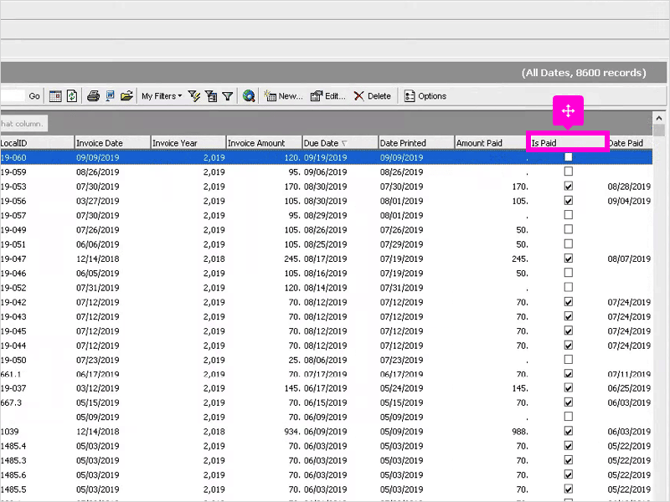Select LocalID cell 19-045
The image size is (670, 502).
(x=13, y=331)
